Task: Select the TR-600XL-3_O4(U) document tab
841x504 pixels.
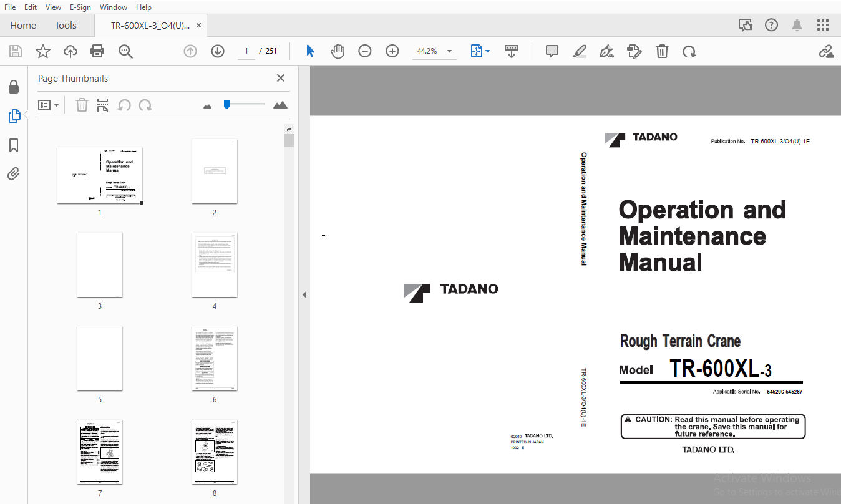Action: coord(150,26)
